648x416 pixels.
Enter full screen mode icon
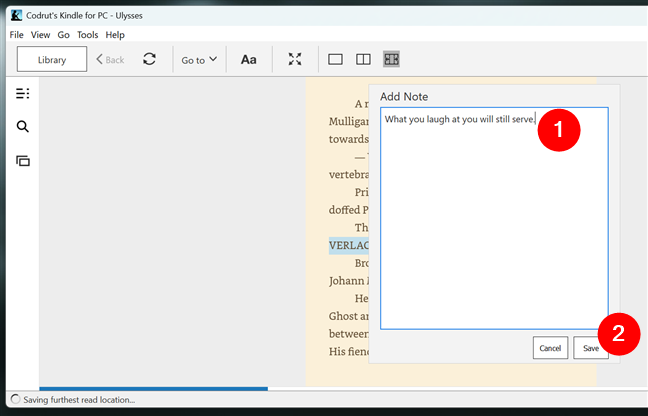[x=295, y=59]
